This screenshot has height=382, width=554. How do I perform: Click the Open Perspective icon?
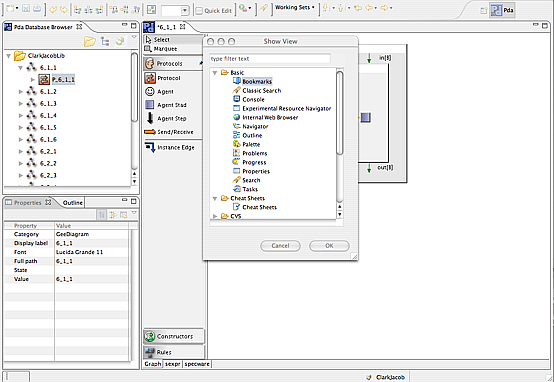pos(484,10)
